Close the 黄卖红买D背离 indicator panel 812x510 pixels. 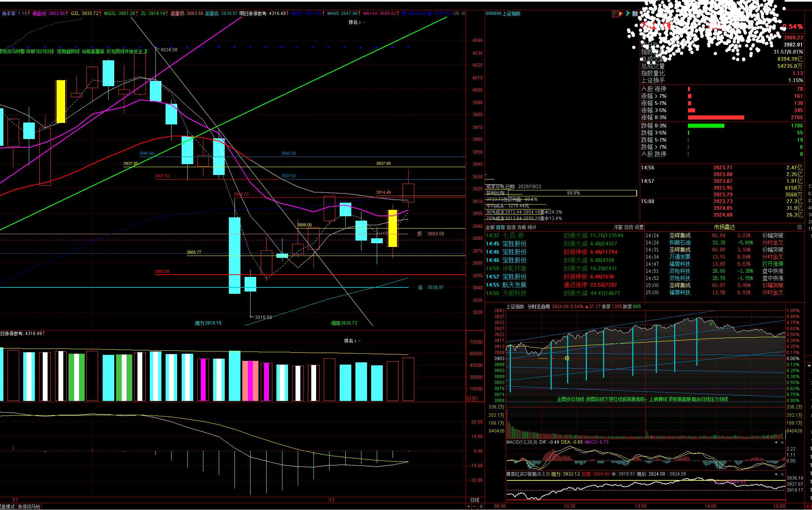(x=782, y=474)
